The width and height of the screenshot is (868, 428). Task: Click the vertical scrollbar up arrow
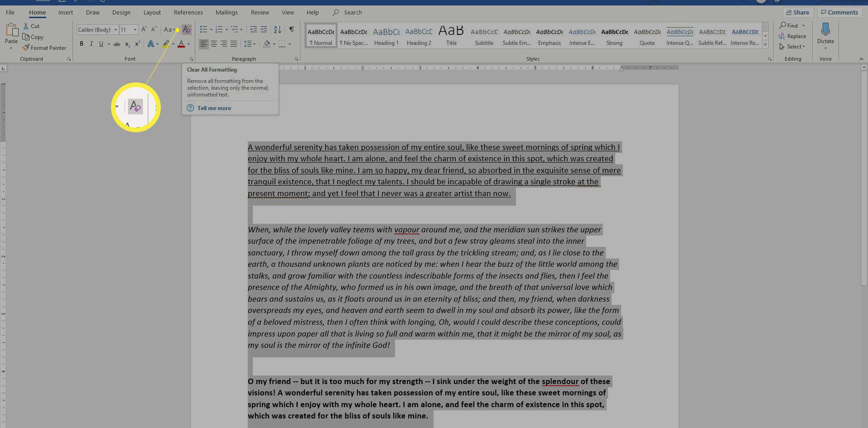864,67
